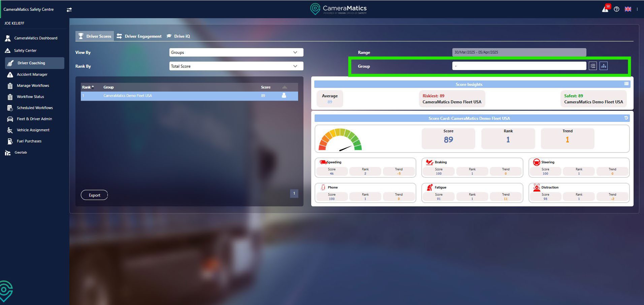
Task: Click the Score Card refresh icon
Action: pyautogui.click(x=626, y=118)
